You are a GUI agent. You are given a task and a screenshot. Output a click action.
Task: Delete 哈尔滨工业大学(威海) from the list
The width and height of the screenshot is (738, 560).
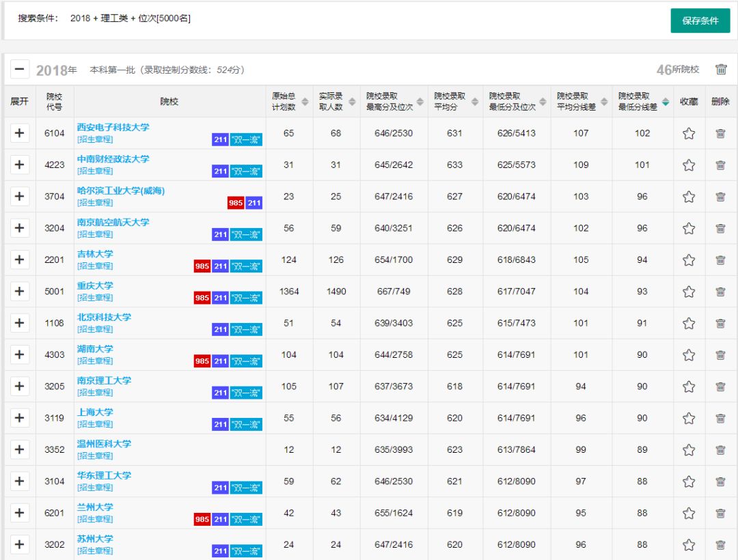click(720, 197)
